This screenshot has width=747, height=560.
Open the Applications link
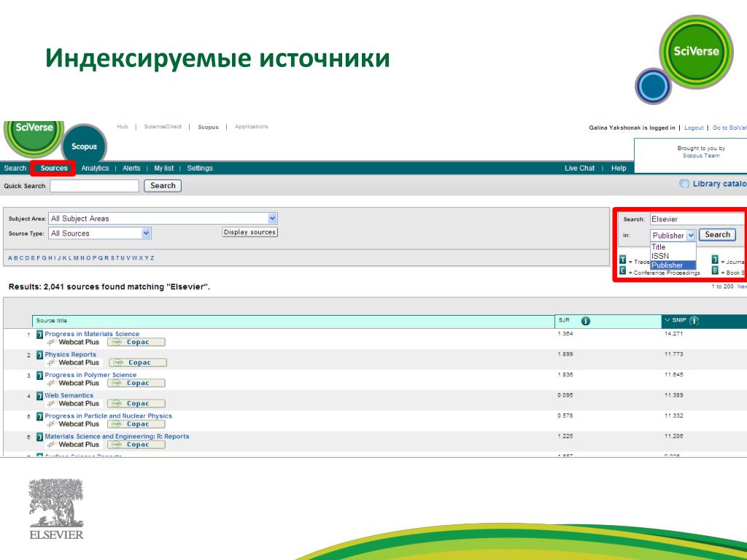coord(251,127)
